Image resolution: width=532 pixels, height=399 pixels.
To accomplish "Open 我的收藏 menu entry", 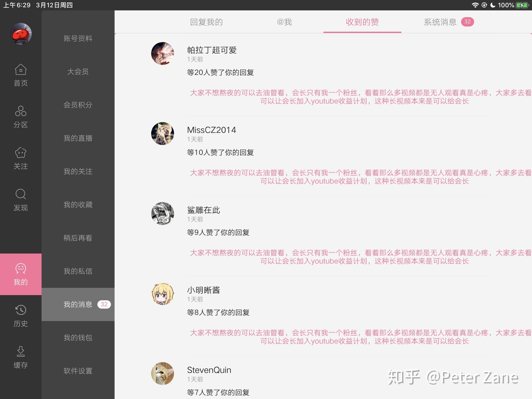I will [78, 205].
